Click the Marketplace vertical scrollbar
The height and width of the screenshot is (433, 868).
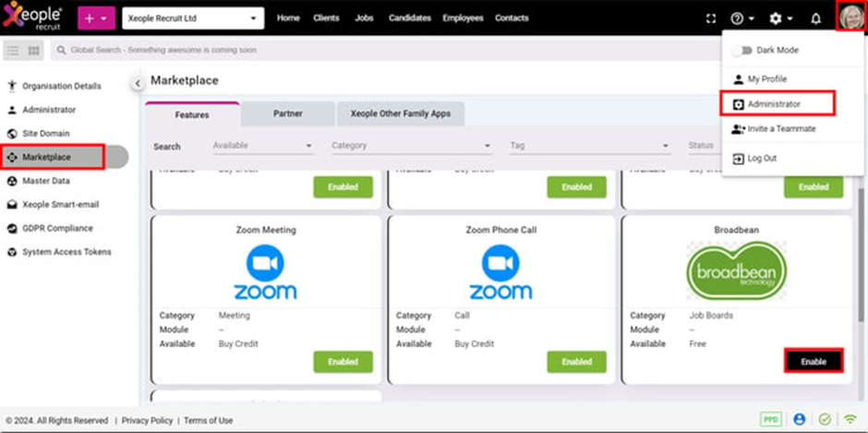pyautogui.click(x=861, y=255)
